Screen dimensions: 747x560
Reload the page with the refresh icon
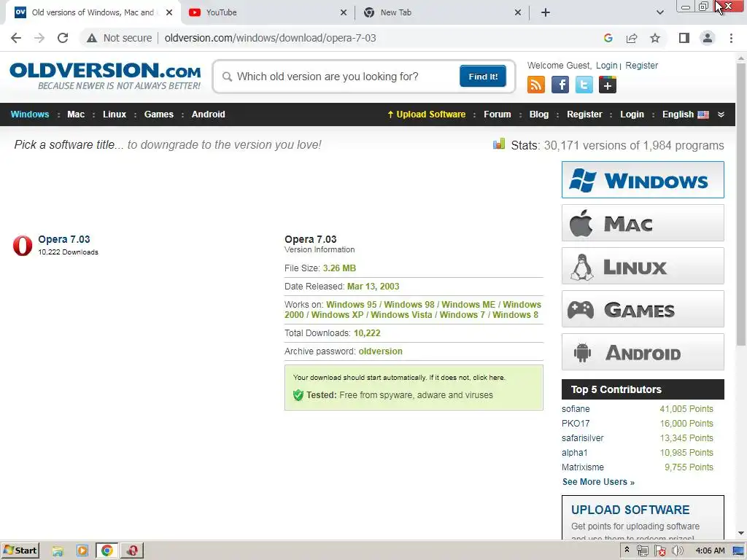63,38
